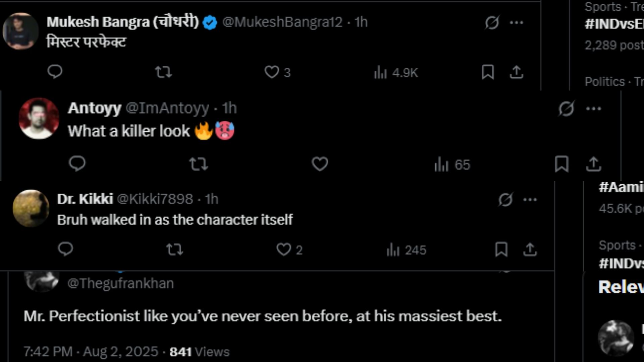This screenshot has height=362, width=644.
Task: Bookmark Antoyy's post
Action: pyautogui.click(x=561, y=164)
